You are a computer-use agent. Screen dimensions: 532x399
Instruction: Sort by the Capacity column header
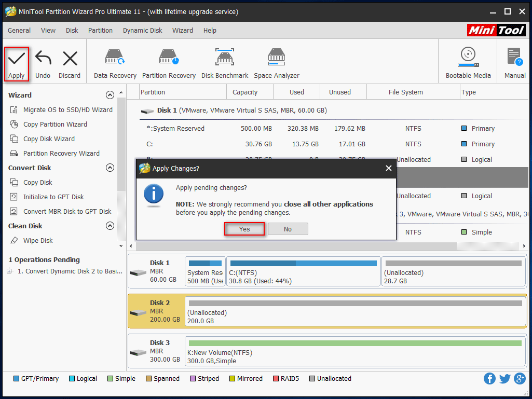pos(250,92)
